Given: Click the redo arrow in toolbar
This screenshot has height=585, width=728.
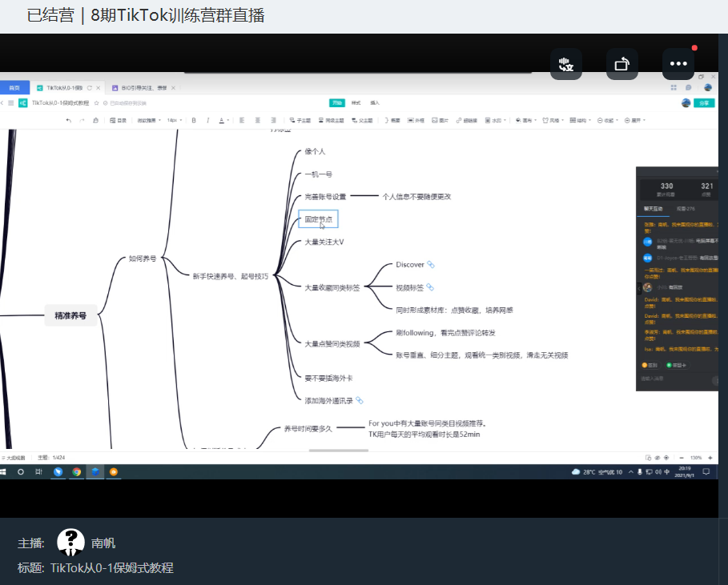Looking at the screenshot, I should pyautogui.click(x=82, y=120).
